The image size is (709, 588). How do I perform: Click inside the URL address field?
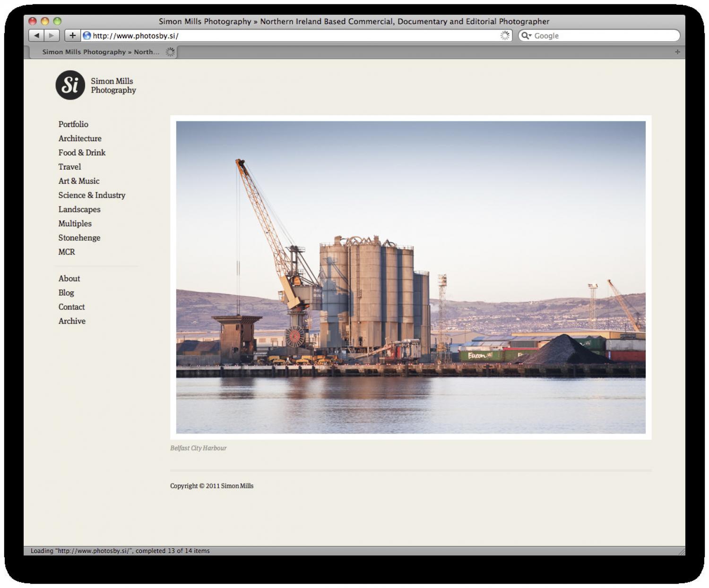pyautogui.click(x=293, y=35)
